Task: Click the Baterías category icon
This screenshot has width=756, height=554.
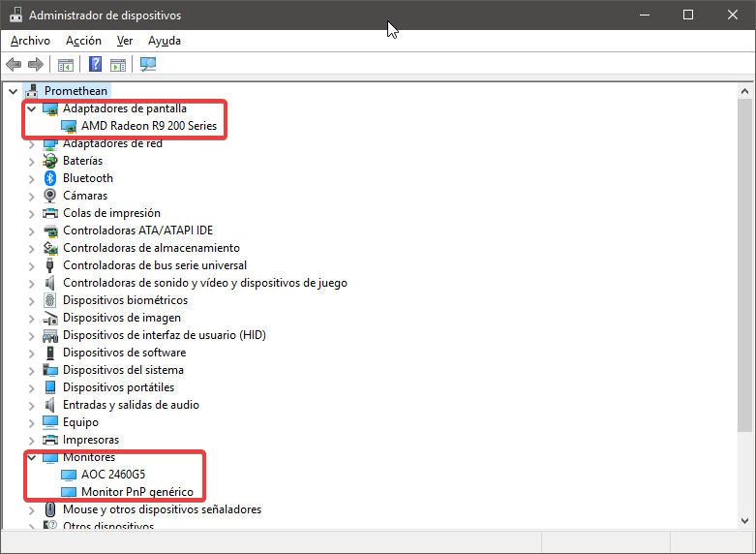Action: click(50, 161)
